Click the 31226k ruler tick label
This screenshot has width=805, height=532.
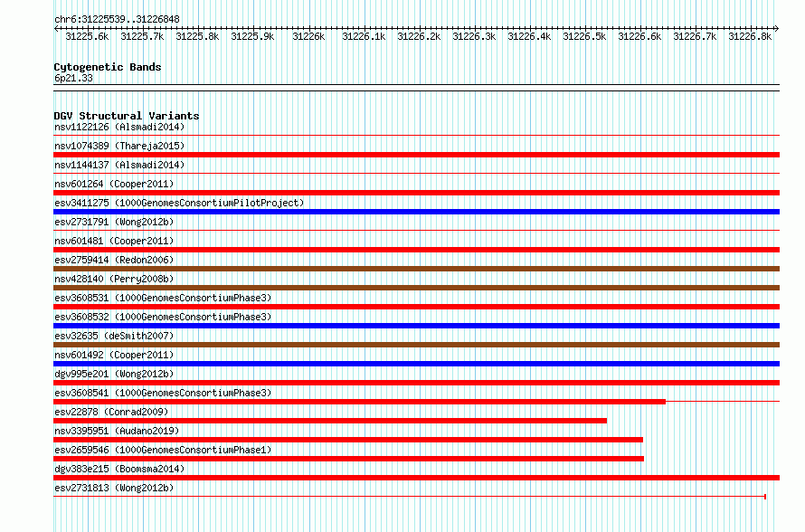[x=308, y=36]
